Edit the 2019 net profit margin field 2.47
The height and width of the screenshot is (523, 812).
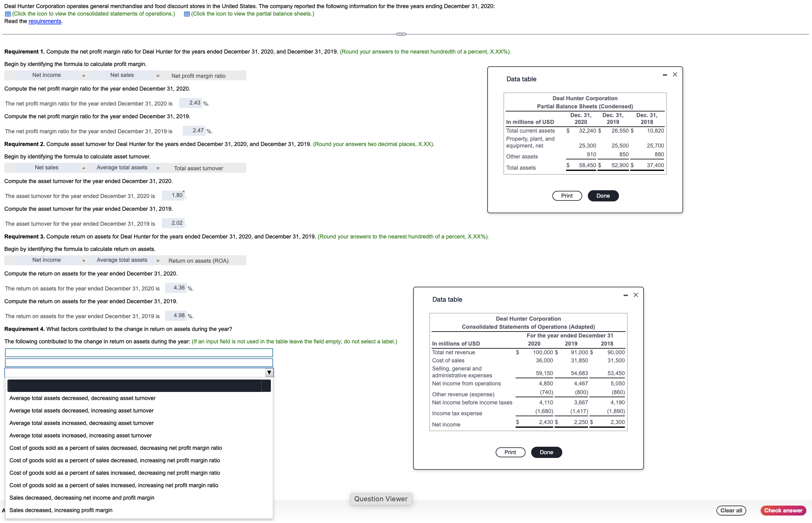(x=194, y=130)
